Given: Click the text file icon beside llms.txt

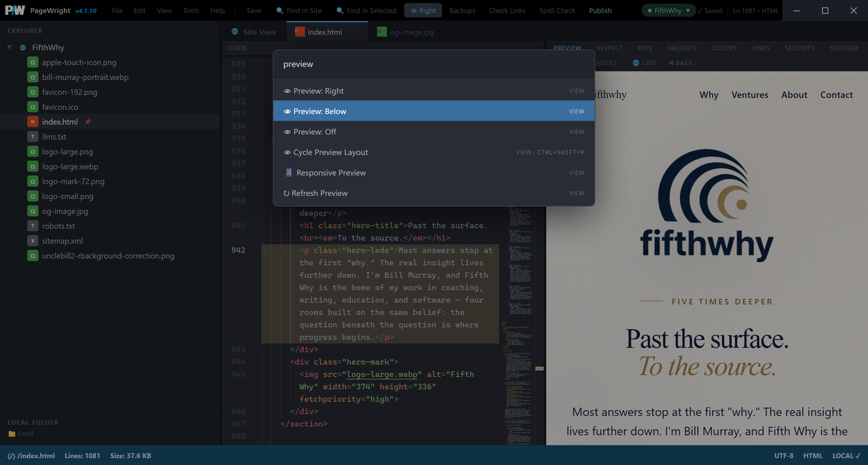Looking at the screenshot, I should tap(33, 137).
